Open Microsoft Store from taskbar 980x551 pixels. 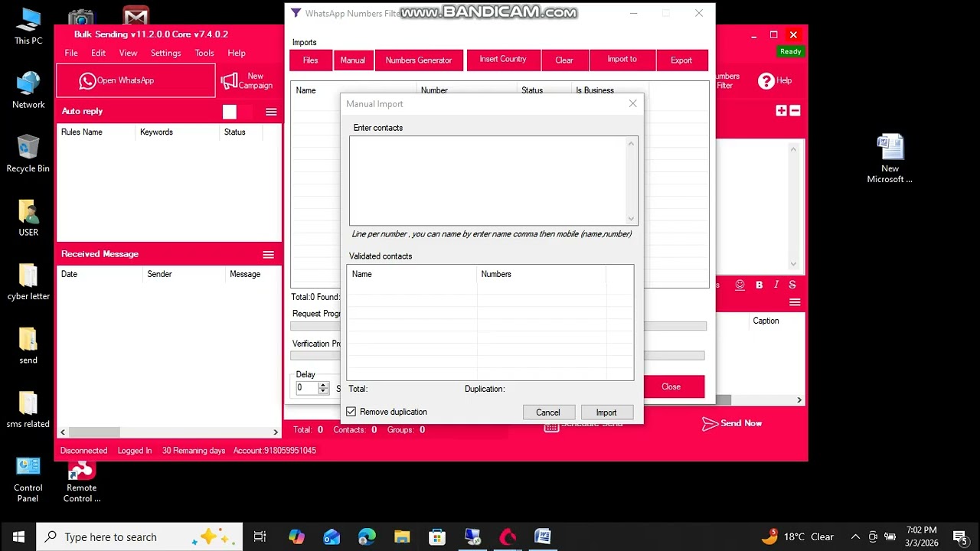pyautogui.click(x=437, y=536)
